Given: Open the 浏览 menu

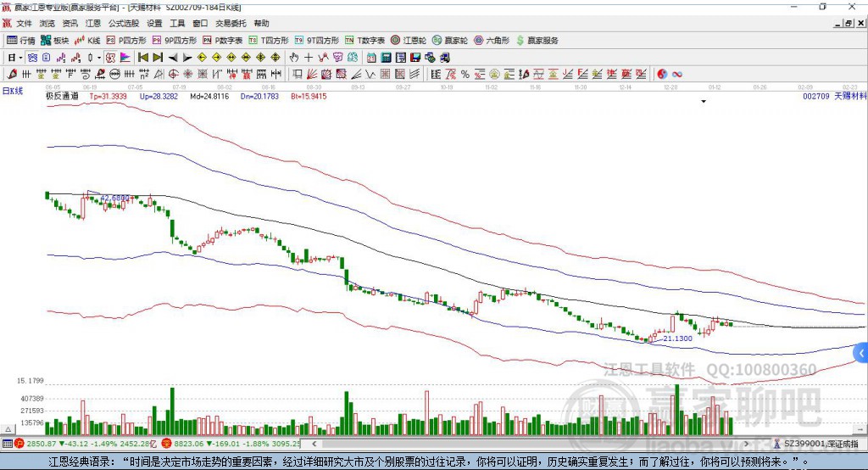Looking at the screenshot, I should (x=47, y=23).
